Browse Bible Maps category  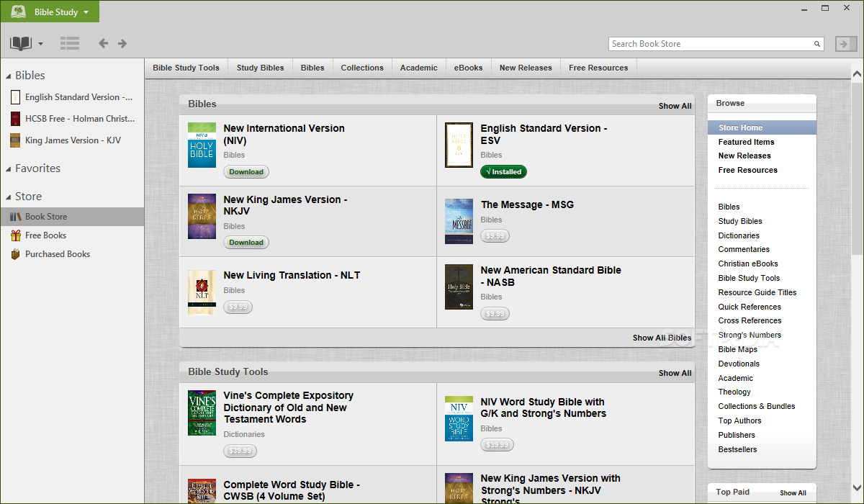pos(737,349)
